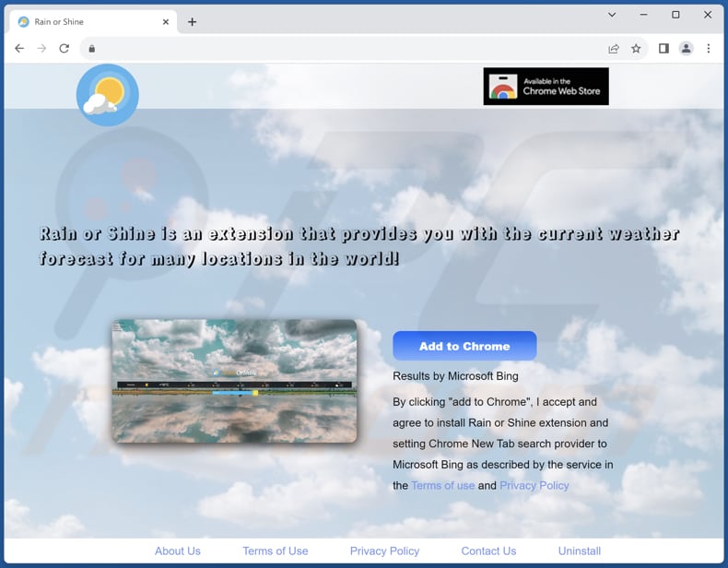Open footer Uninstall link
This screenshot has width=728, height=568.
[580, 550]
